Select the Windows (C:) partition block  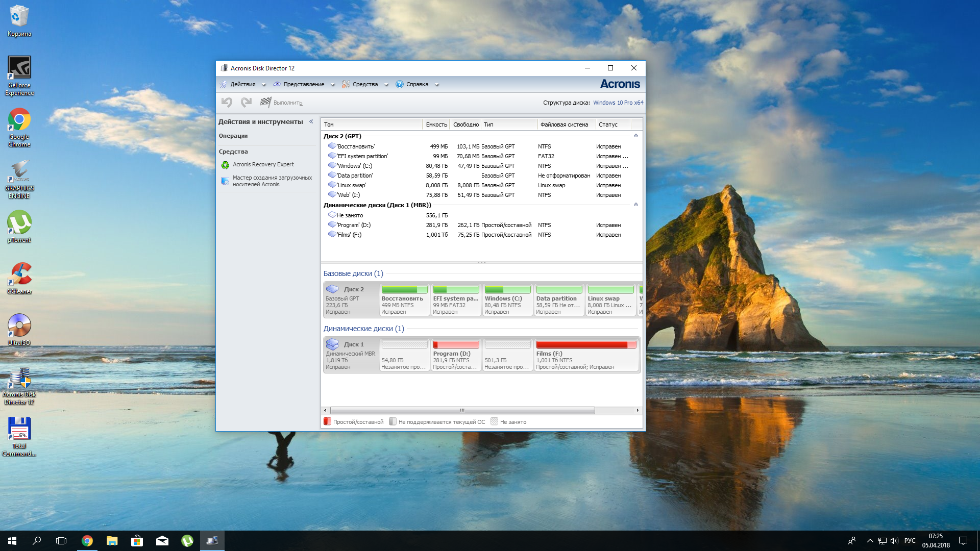tap(507, 300)
